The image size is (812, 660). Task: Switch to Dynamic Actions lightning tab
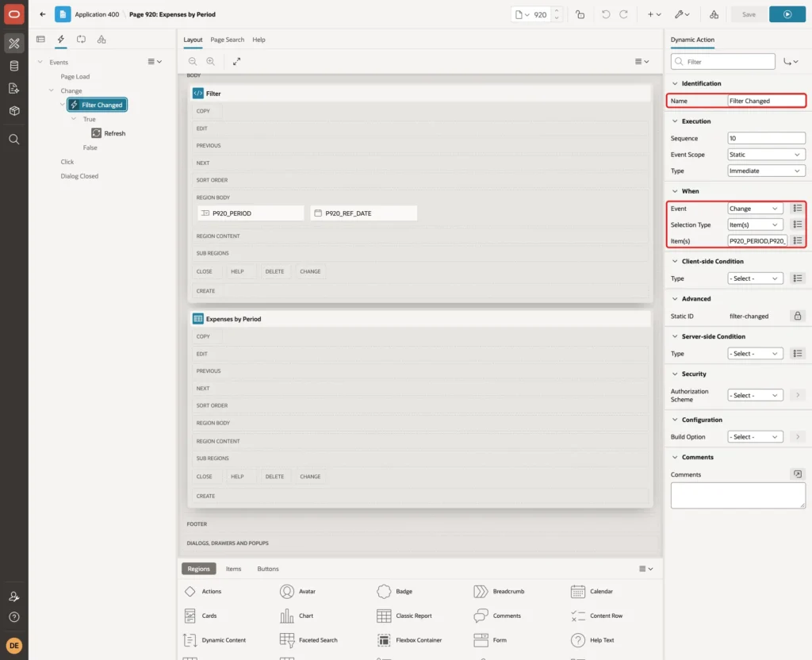[60, 40]
